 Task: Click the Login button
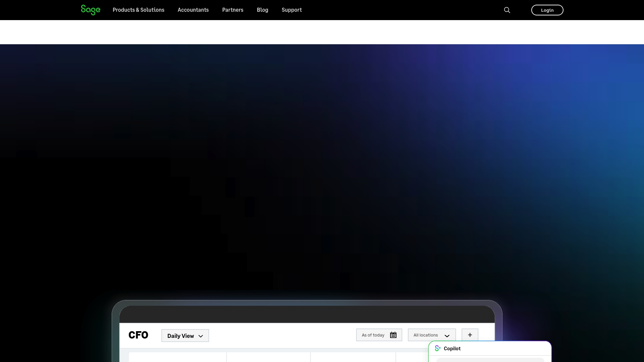pos(547,10)
